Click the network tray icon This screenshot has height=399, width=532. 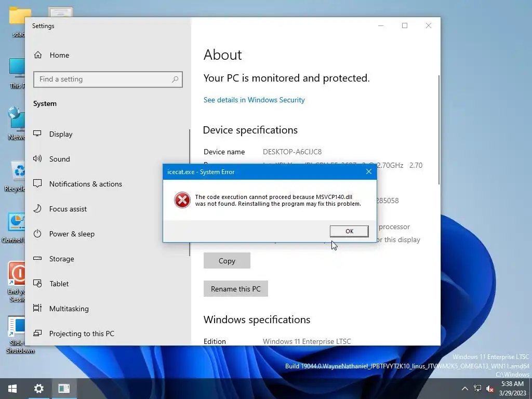click(477, 389)
